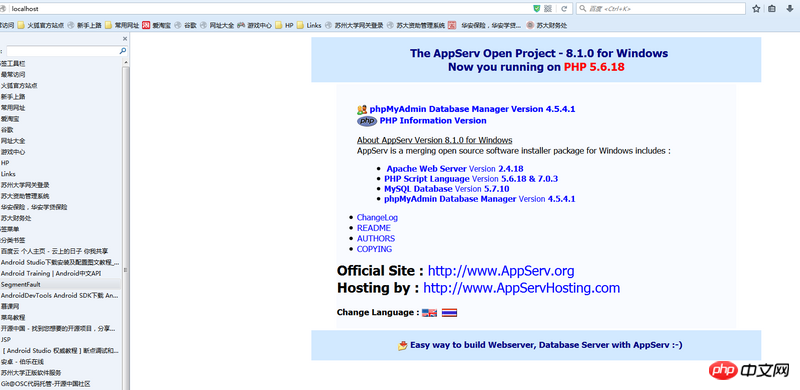Viewport: 800px width, 390px height.
Task: Open the 爱淘宝 bookmark in the bookmarks toolbar
Action: (x=157, y=25)
